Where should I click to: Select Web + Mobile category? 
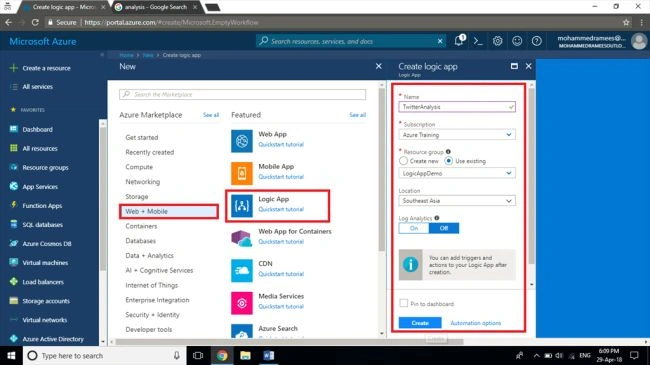pyautogui.click(x=169, y=212)
